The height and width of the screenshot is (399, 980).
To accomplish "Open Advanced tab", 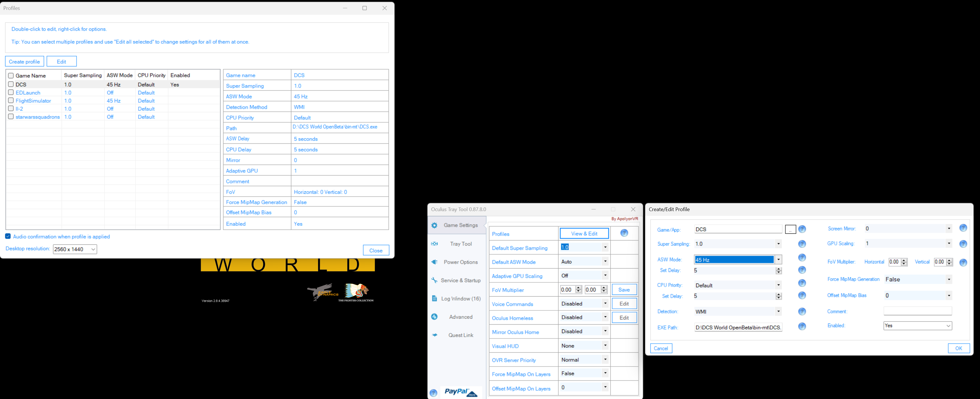I will (457, 317).
